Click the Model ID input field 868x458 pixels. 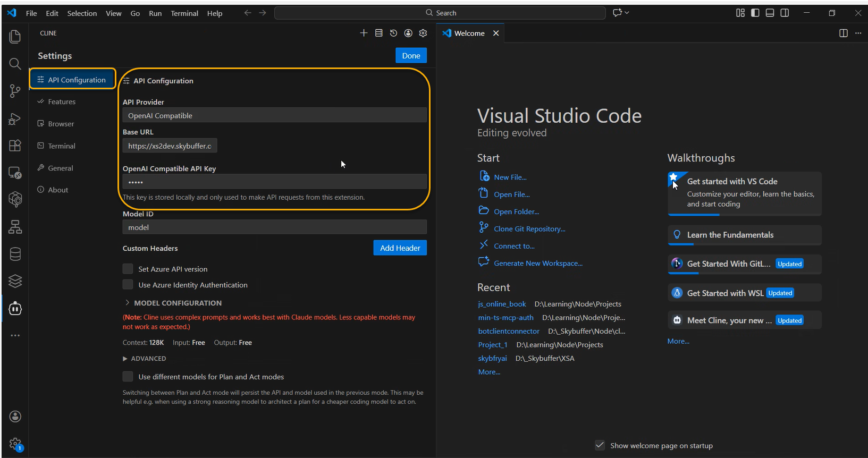pos(274,227)
